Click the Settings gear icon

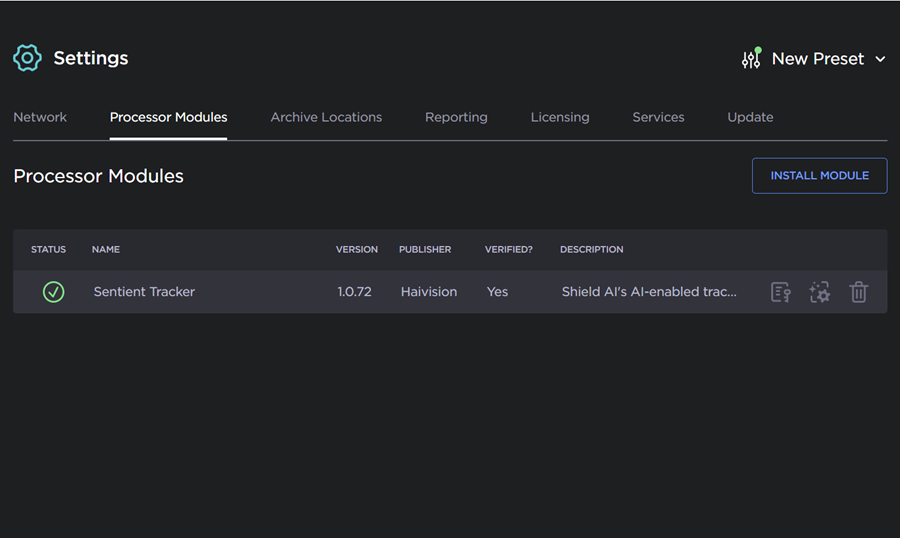click(x=27, y=58)
